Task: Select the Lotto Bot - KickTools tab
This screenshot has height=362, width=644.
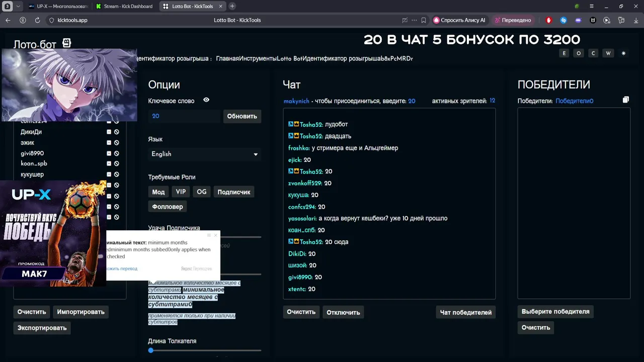Action: tap(192, 7)
